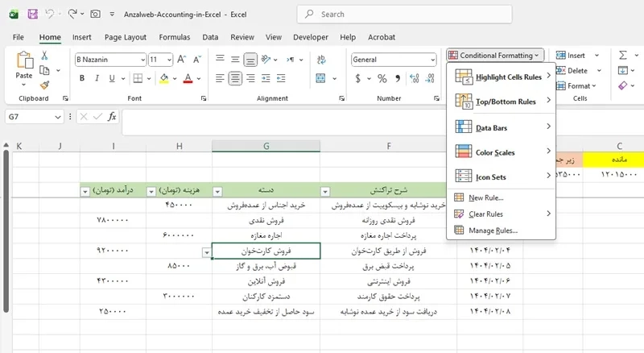Open filter dropdown for دسته column
644x353 pixels.
(217, 191)
